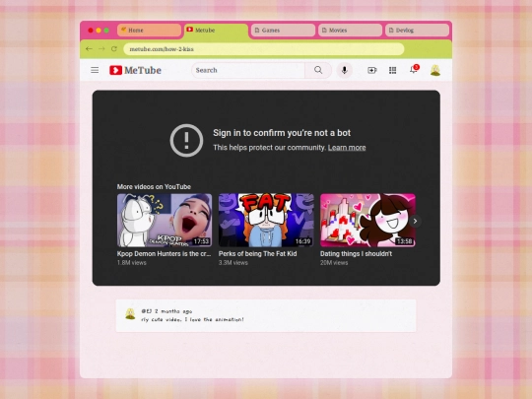Click the Dating things thumbnail
This screenshot has width=532, height=399.
(x=367, y=221)
